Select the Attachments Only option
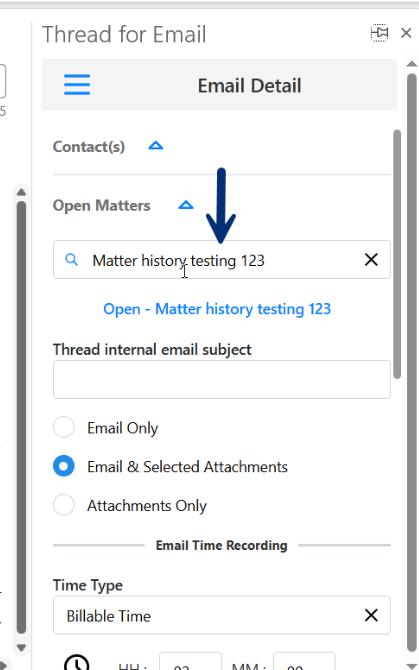The width and height of the screenshot is (419, 670). (x=64, y=505)
